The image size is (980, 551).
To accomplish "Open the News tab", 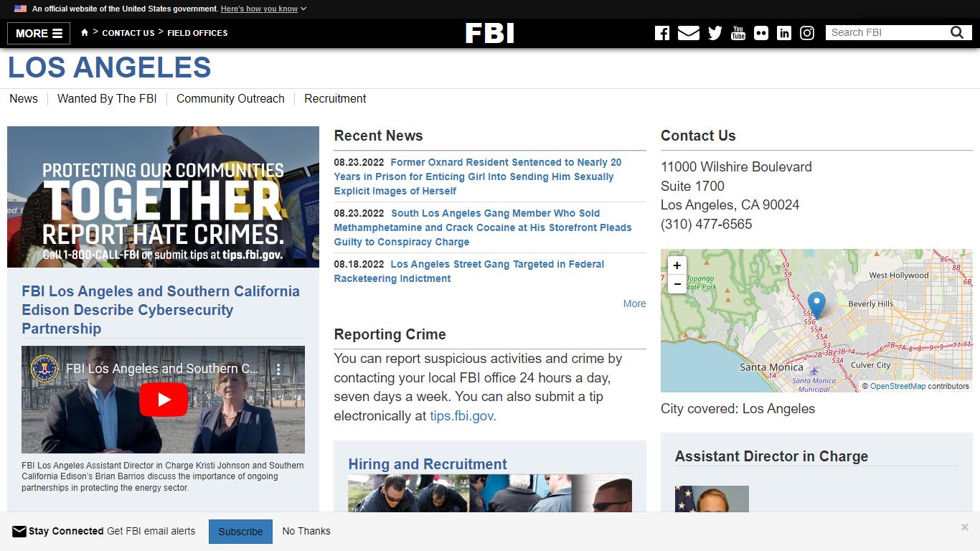I will (24, 99).
